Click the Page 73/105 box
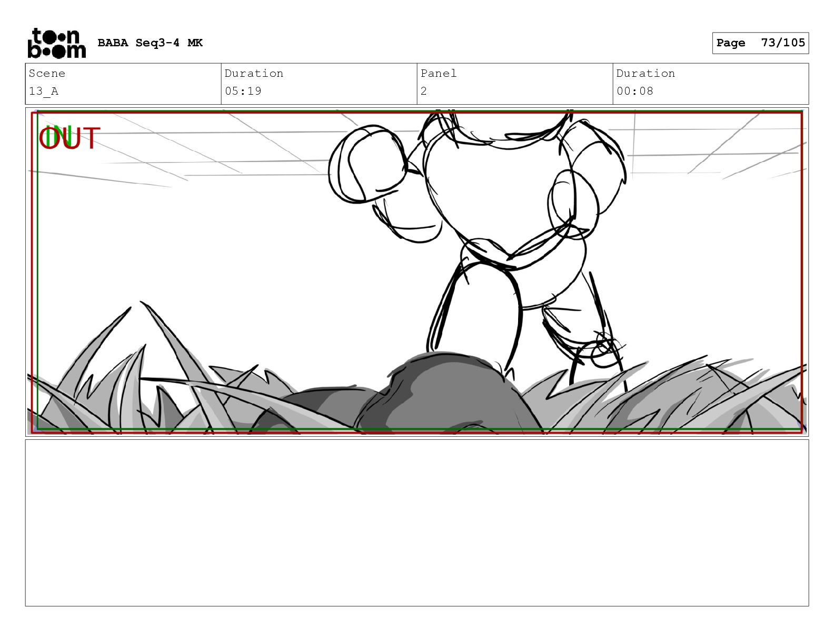Image resolution: width=834 pixels, height=644 pixels. pyautogui.click(x=760, y=43)
